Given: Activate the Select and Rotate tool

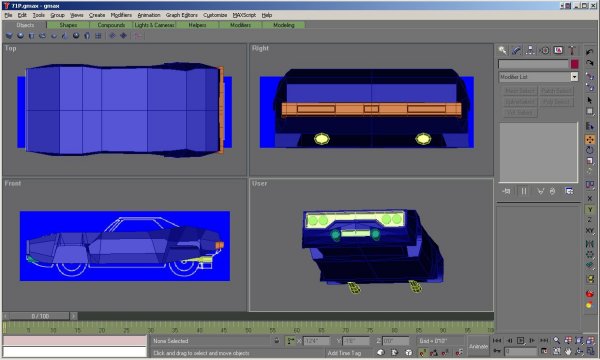Looking at the screenshot, I should click(x=590, y=150).
